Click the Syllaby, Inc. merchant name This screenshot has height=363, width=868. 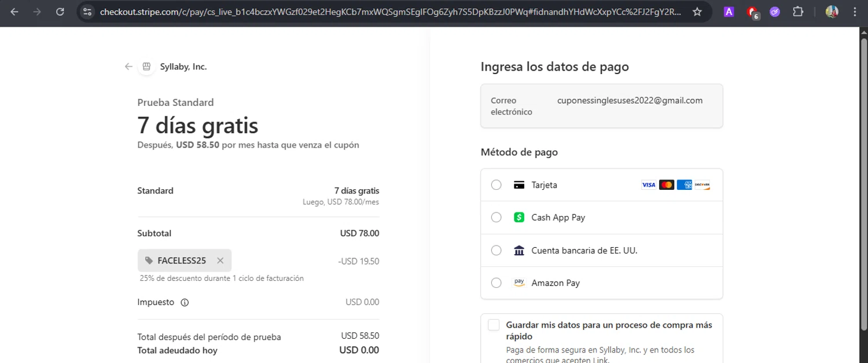click(183, 67)
